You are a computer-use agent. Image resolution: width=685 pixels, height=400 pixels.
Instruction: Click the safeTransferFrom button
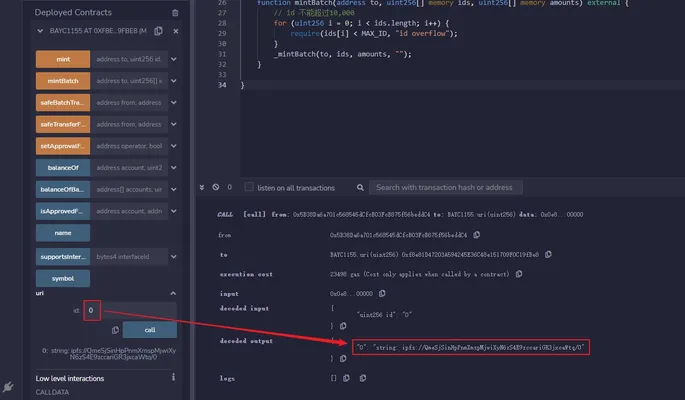coord(63,124)
